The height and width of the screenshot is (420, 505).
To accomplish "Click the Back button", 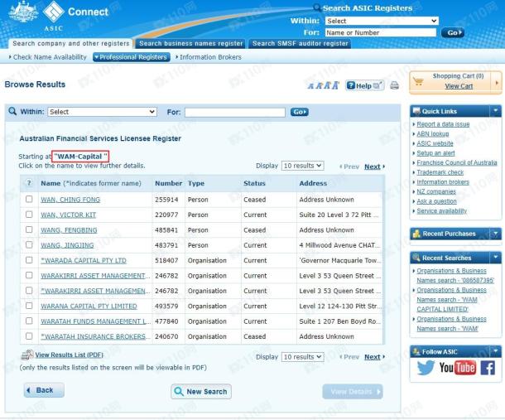I will pyautogui.click(x=44, y=390).
